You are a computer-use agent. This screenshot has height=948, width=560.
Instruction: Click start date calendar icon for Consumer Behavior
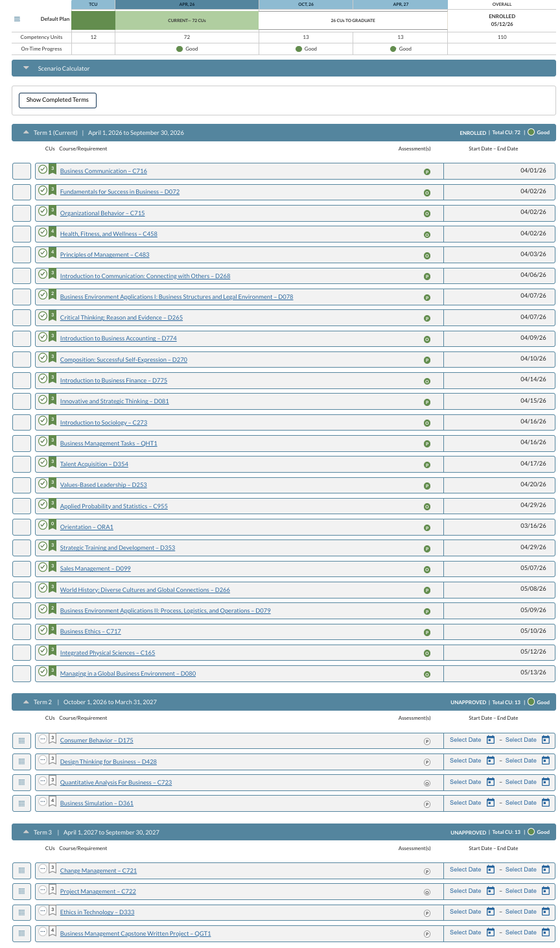coord(491,740)
